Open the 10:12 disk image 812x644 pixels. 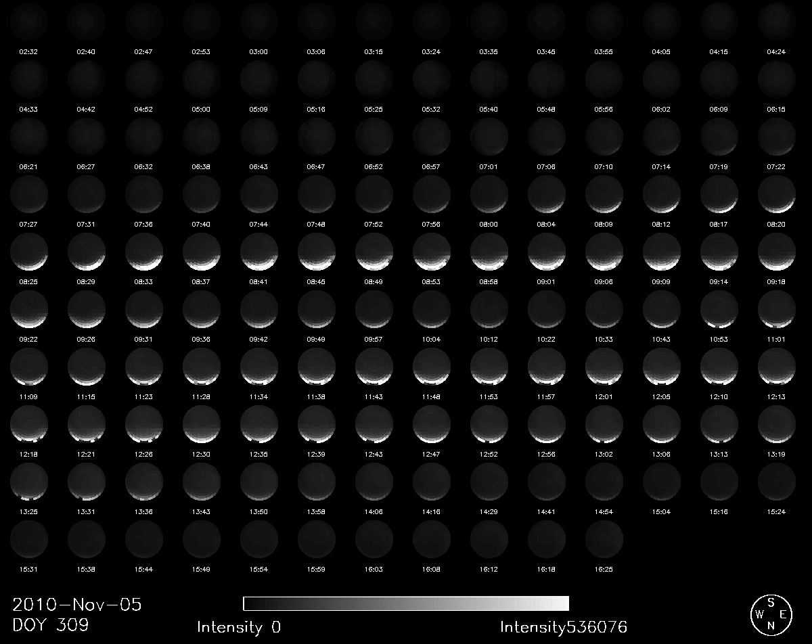[x=489, y=308]
